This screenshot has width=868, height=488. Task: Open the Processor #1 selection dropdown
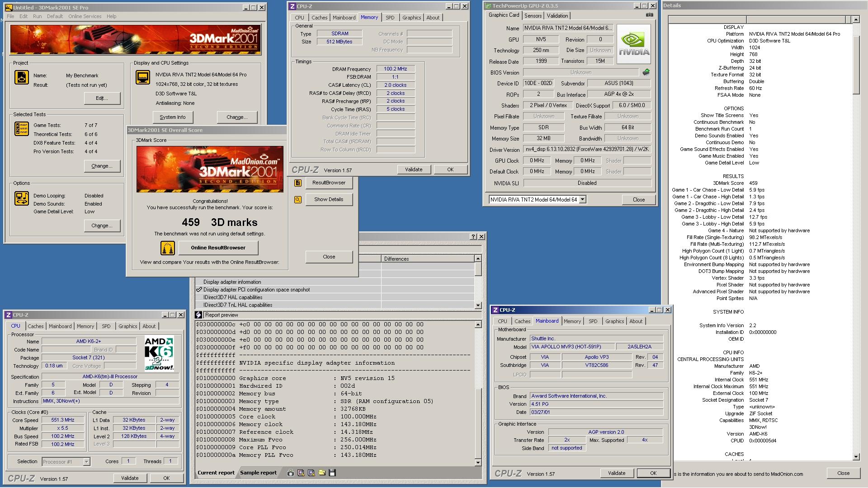click(86, 462)
